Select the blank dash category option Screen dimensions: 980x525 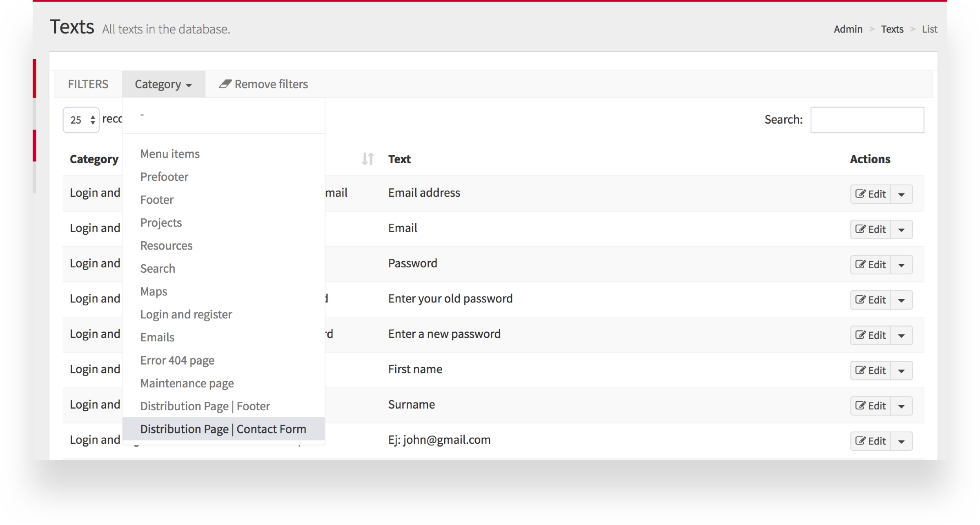(142, 115)
